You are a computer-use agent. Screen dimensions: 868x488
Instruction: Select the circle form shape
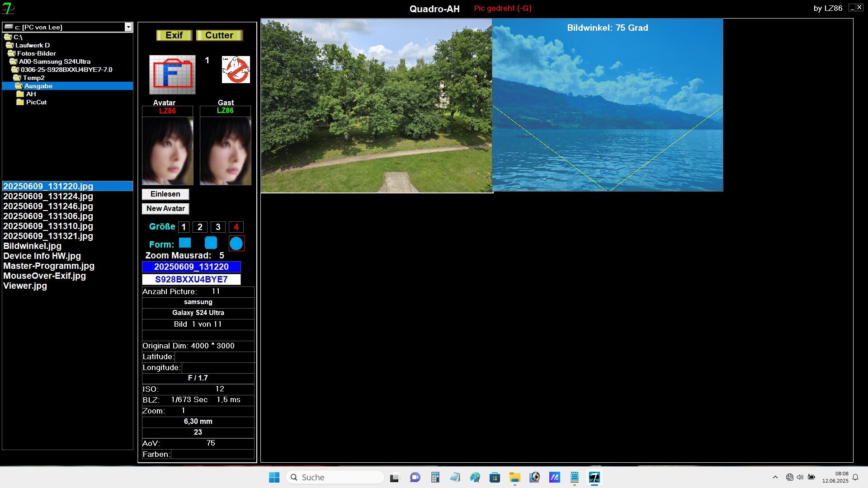236,244
